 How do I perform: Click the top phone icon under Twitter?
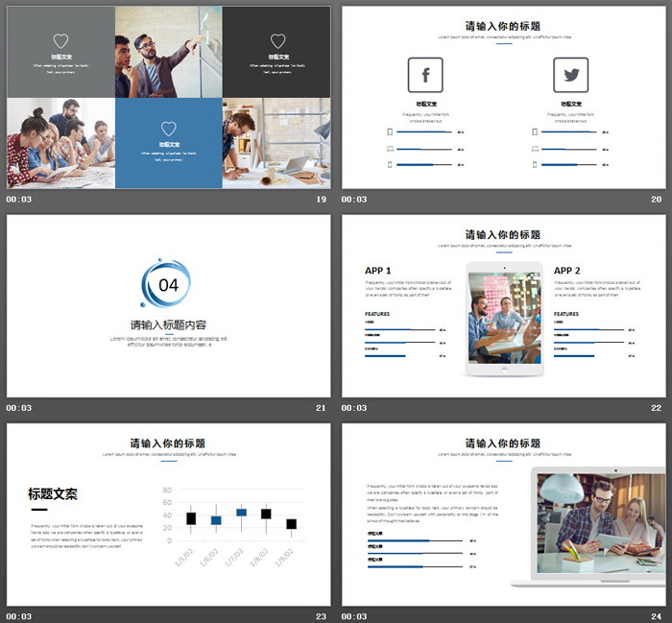tap(535, 132)
